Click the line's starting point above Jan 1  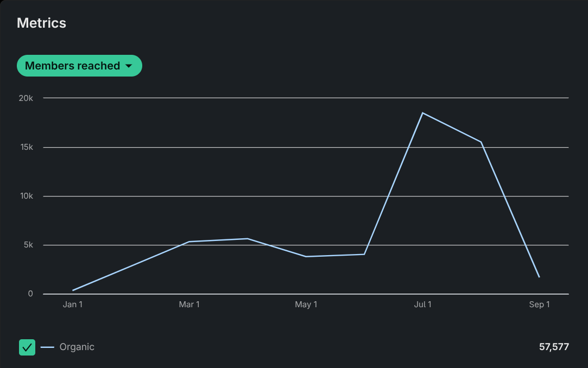[73, 290]
